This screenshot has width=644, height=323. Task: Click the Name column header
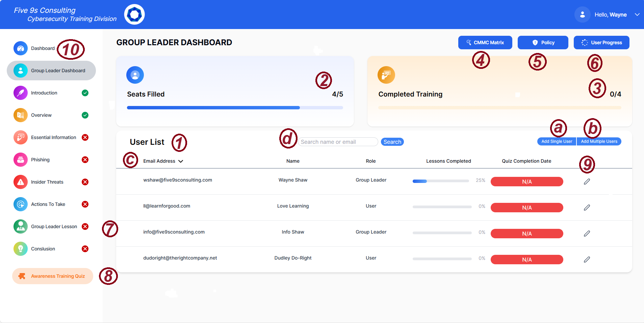[293, 161]
